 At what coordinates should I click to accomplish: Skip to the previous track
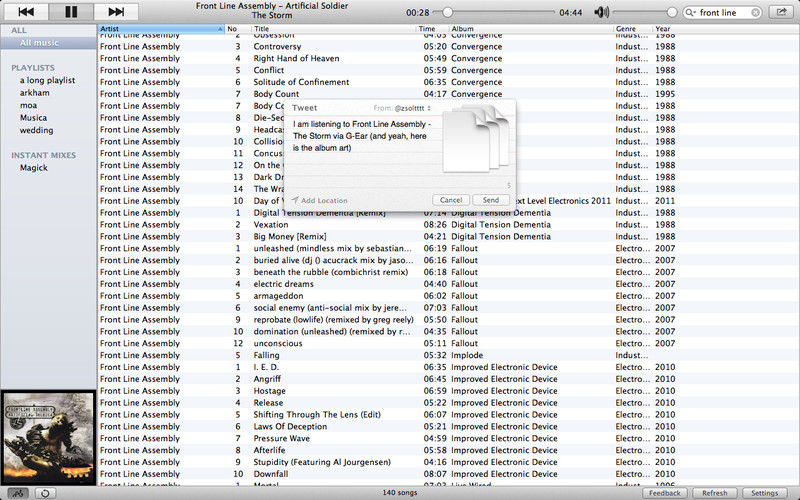tap(26, 12)
